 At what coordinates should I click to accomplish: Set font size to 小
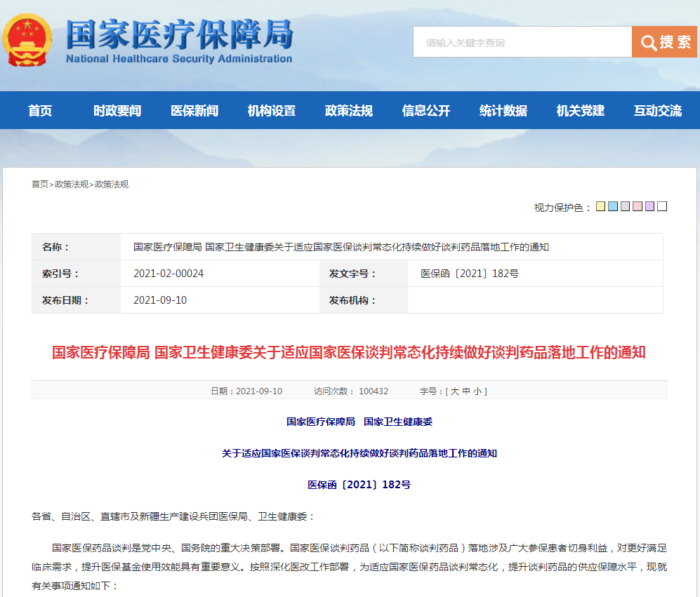tap(477, 391)
